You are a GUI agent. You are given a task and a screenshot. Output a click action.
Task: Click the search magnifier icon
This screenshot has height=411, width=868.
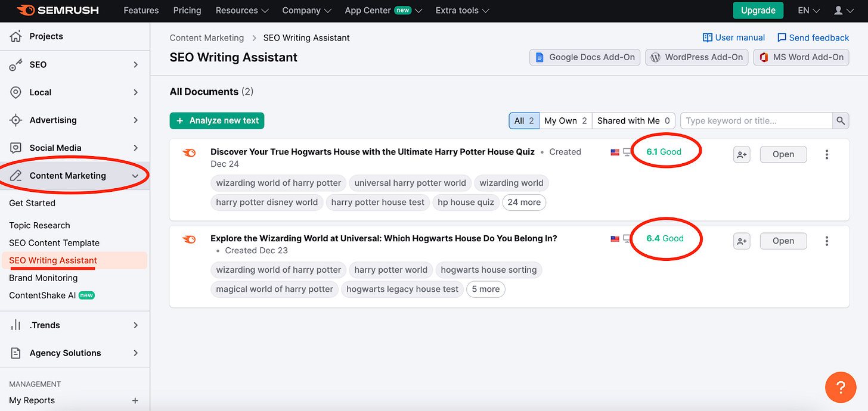tap(841, 120)
